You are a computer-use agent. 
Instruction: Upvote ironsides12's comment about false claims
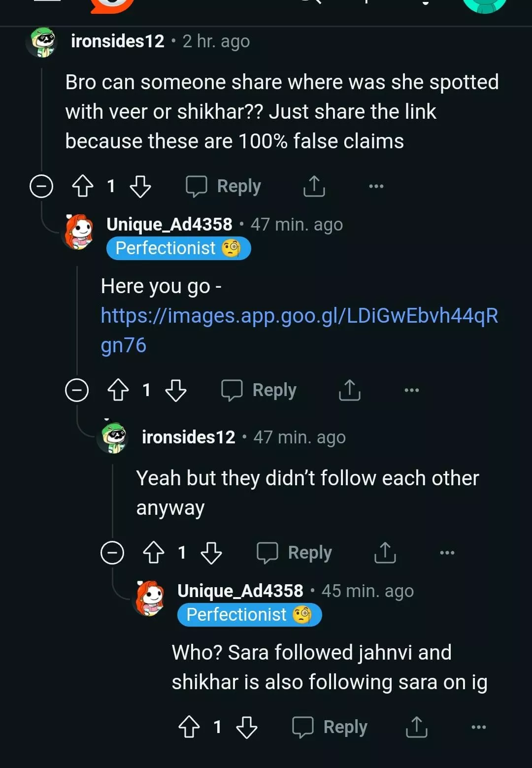82,186
